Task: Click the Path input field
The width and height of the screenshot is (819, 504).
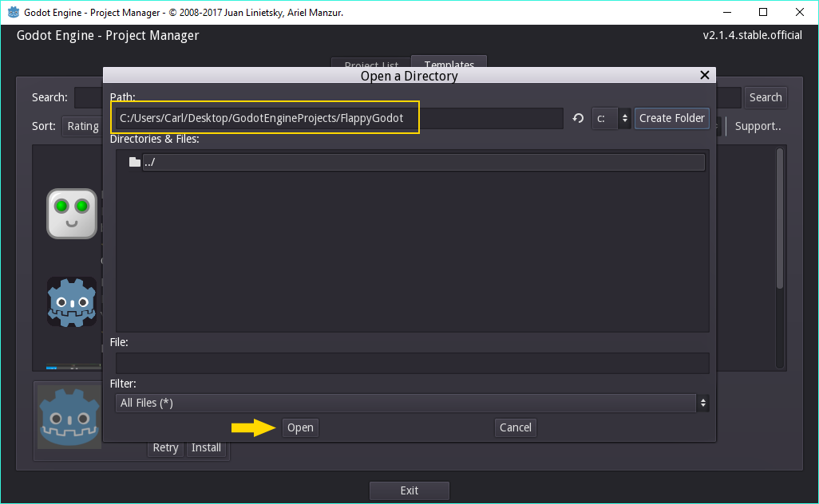Action: point(339,119)
